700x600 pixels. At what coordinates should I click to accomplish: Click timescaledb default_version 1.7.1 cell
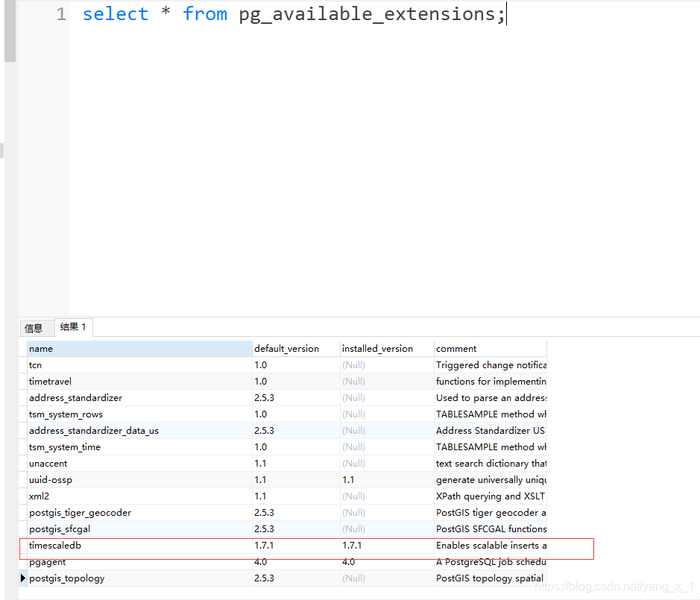(296, 546)
